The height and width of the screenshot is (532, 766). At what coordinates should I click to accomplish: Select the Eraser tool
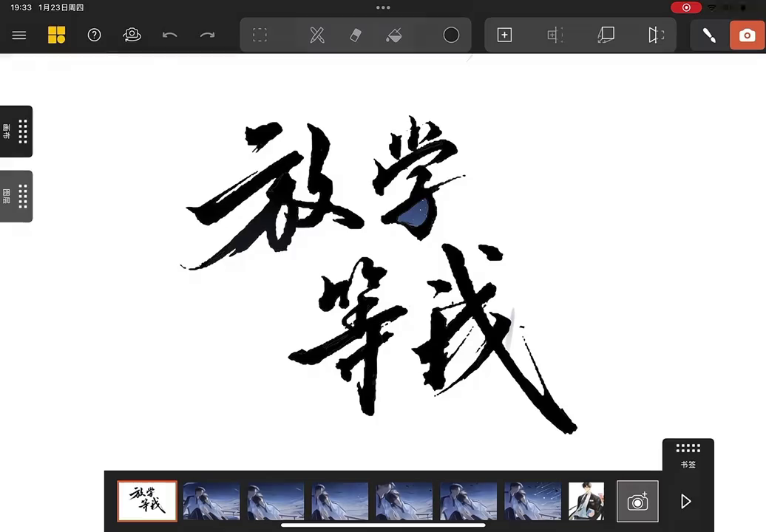(356, 35)
